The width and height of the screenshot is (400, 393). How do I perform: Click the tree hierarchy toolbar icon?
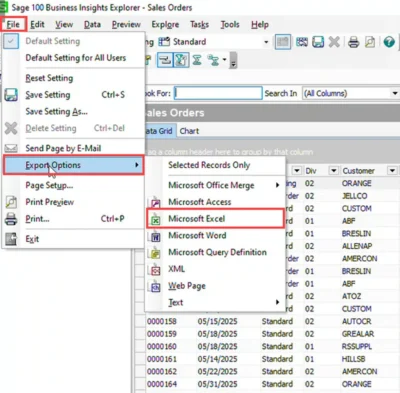(213, 60)
